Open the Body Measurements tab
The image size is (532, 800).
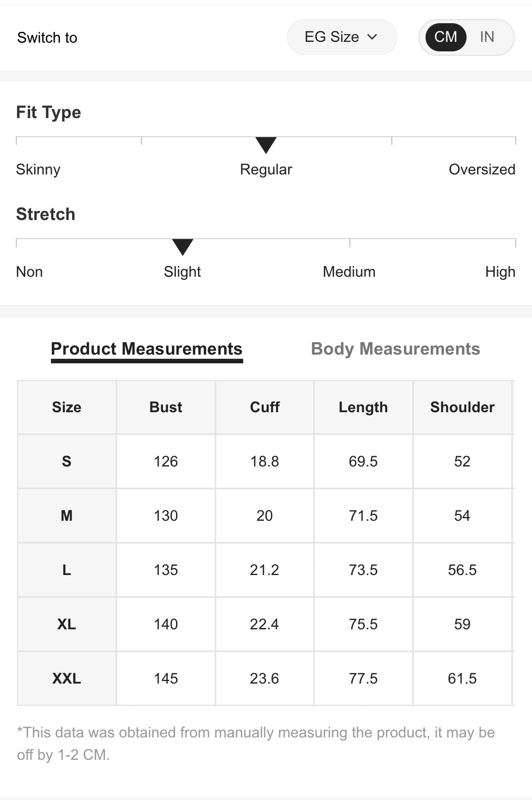tap(395, 349)
